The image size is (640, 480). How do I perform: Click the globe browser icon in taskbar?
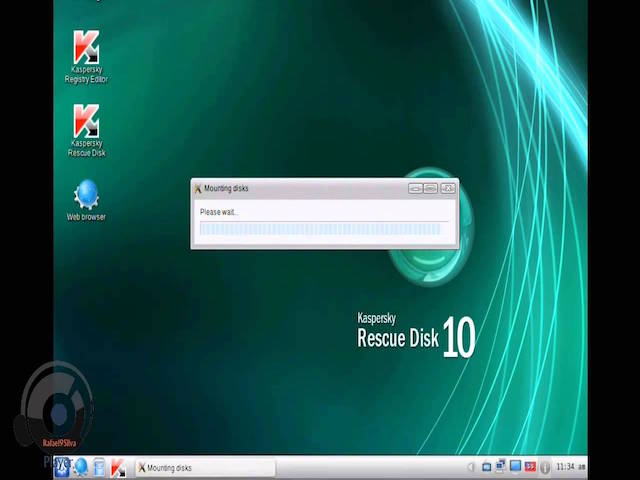click(81, 467)
